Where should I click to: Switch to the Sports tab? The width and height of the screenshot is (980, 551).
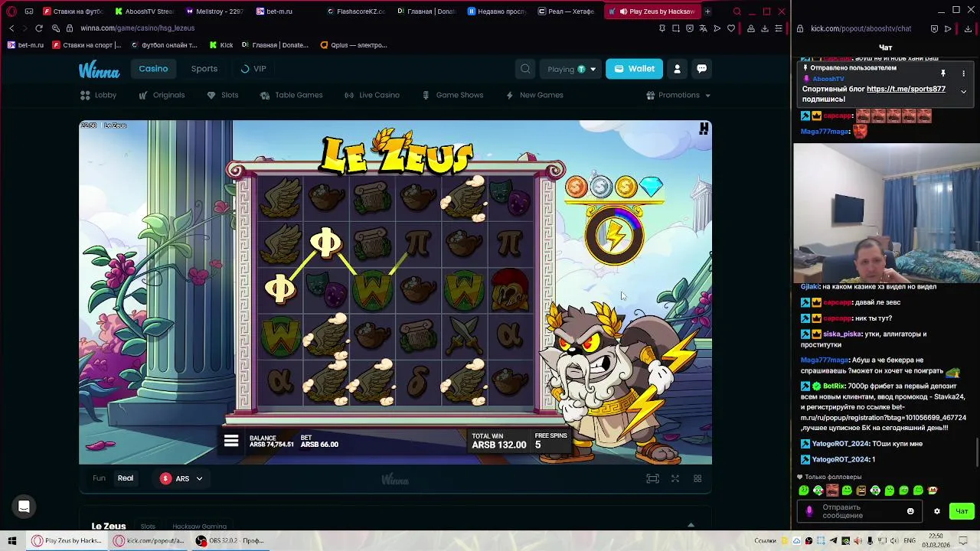(204, 69)
